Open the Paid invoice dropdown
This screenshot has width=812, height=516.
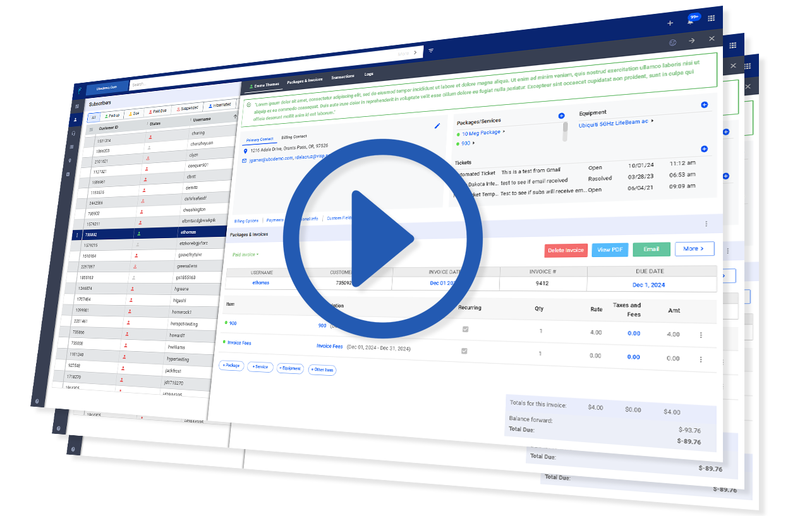[x=245, y=255]
